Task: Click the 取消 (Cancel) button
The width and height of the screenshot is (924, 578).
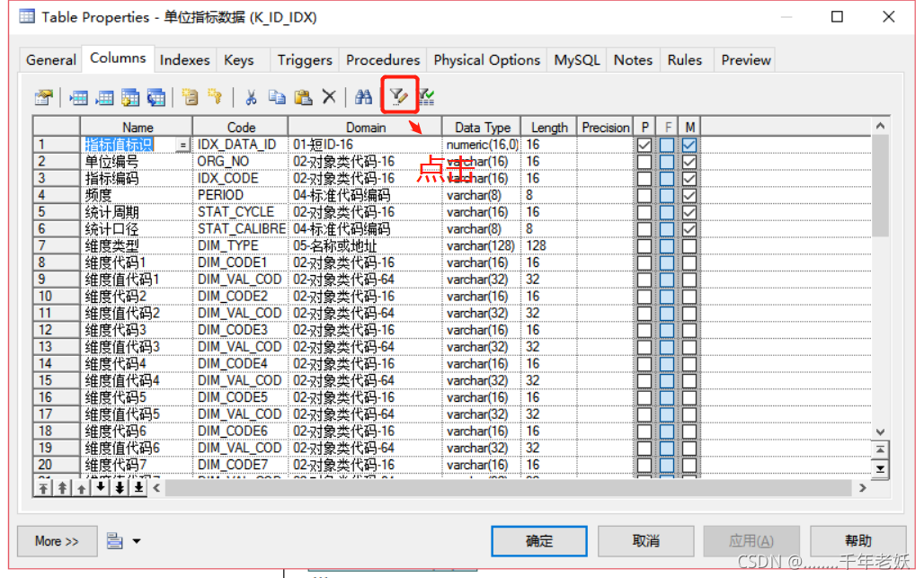Action: coord(646,541)
